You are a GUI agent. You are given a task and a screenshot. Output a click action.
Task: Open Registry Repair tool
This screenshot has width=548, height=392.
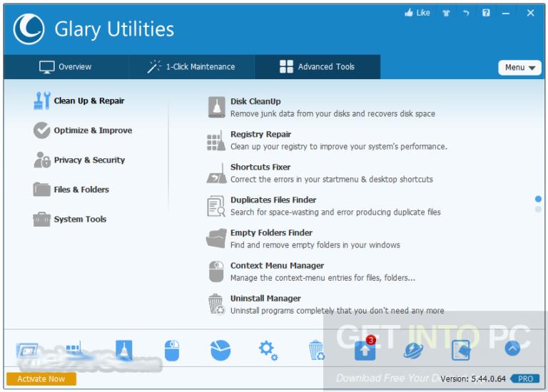[x=327, y=140]
